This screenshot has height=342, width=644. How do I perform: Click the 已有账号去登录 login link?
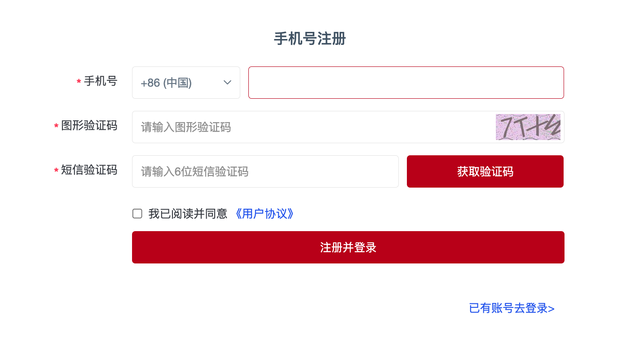[x=511, y=309]
